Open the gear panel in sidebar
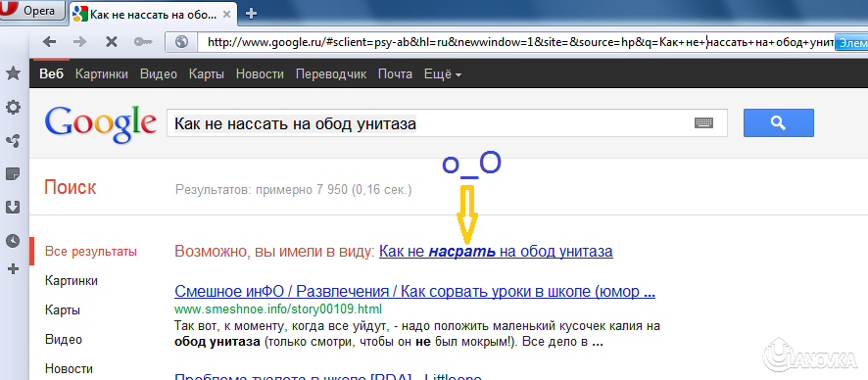This screenshot has height=380, width=868. [13, 108]
